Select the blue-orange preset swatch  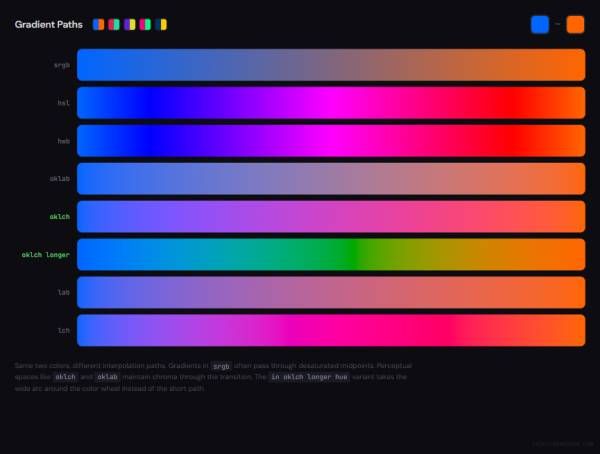98,24
